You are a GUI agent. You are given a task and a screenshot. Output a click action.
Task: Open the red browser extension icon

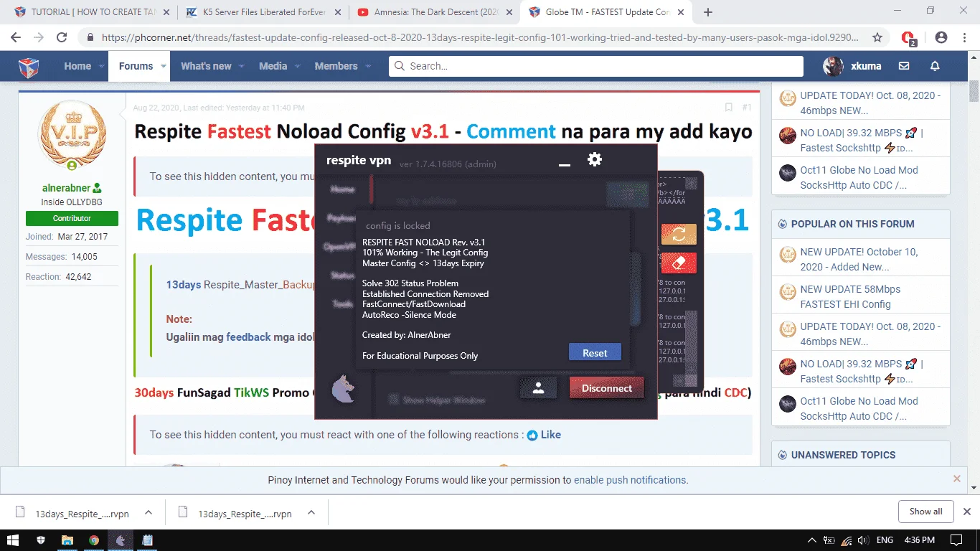pyautogui.click(x=908, y=38)
